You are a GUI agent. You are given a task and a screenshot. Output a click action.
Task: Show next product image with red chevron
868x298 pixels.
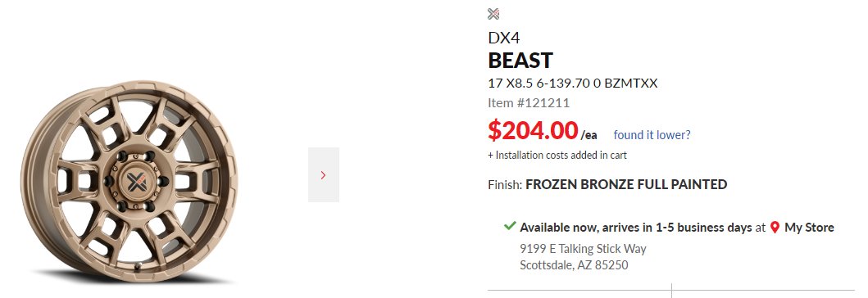pyautogui.click(x=324, y=174)
